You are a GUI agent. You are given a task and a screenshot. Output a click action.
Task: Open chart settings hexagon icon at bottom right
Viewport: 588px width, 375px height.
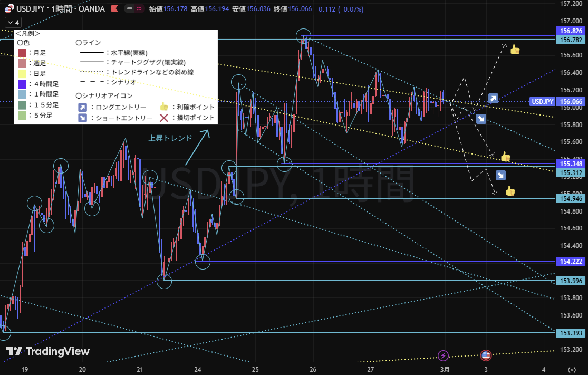point(572,369)
